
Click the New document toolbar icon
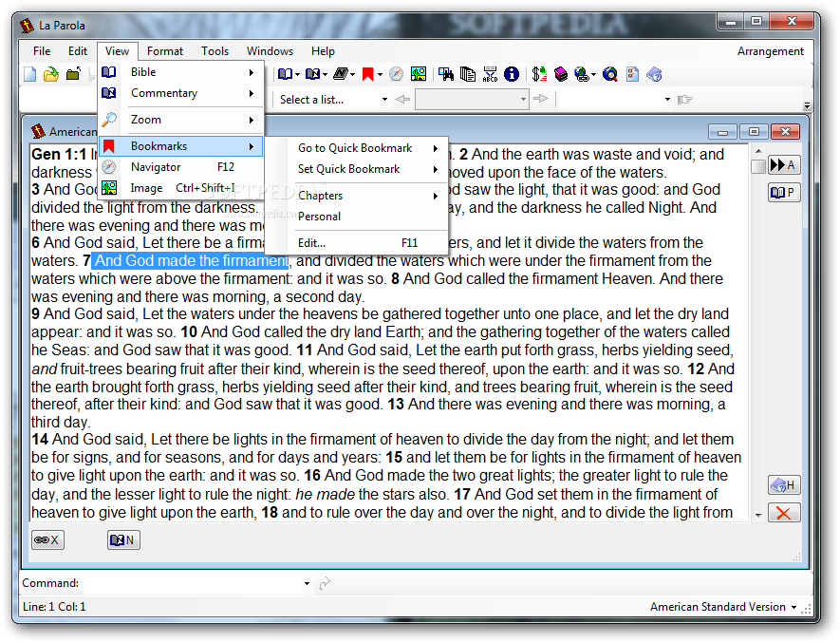pos(30,74)
